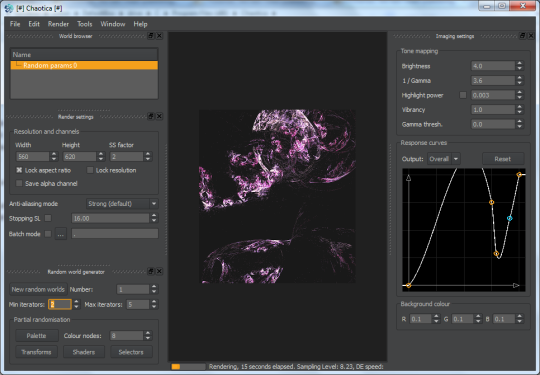
Task: Adjust the 1 / Gamma stepper arrows
Action: [x=520, y=81]
